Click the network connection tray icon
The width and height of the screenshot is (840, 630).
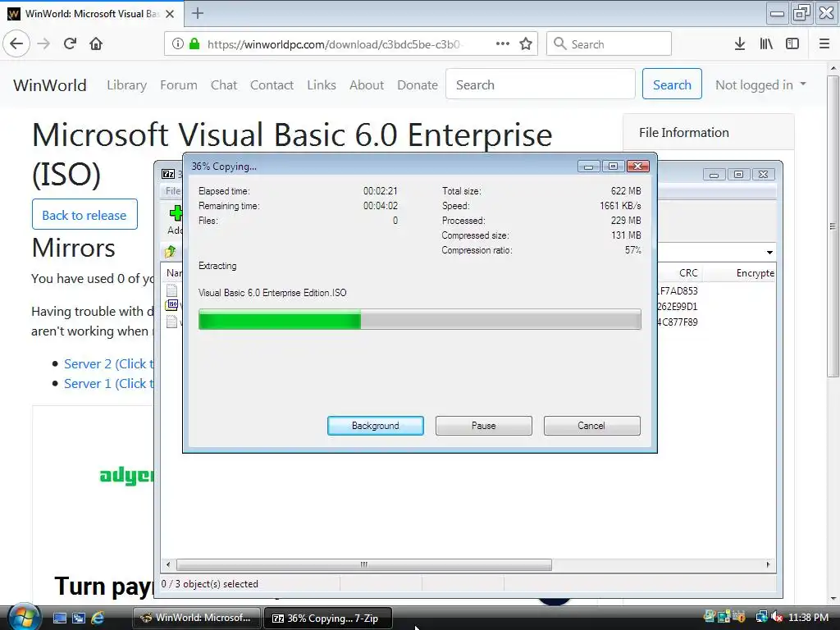tap(761, 617)
